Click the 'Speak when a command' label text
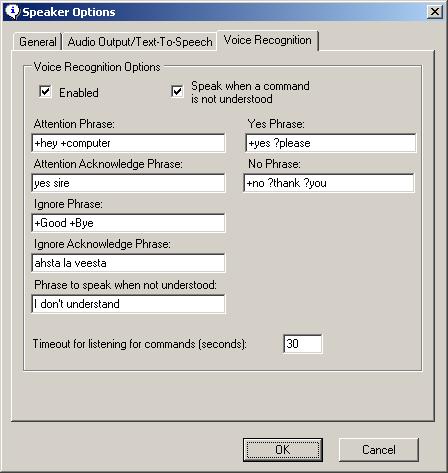The height and width of the screenshot is (473, 448). click(250, 86)
